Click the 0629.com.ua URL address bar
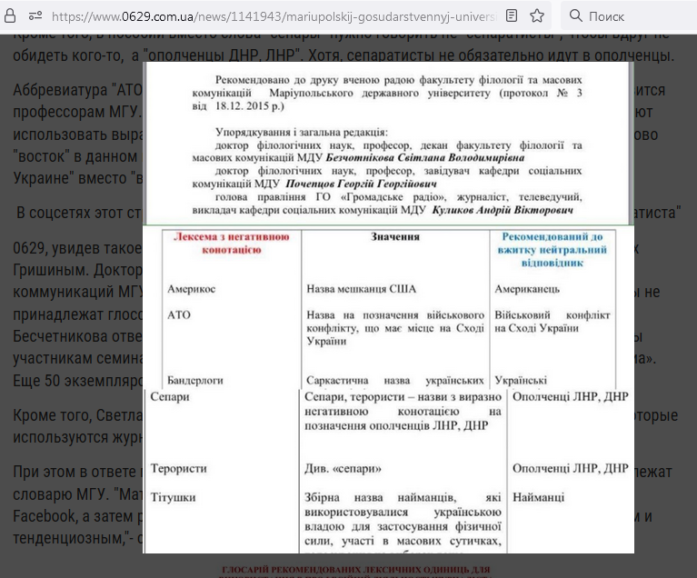The height and width of the screenshot is (578, 697). point(270,16)
